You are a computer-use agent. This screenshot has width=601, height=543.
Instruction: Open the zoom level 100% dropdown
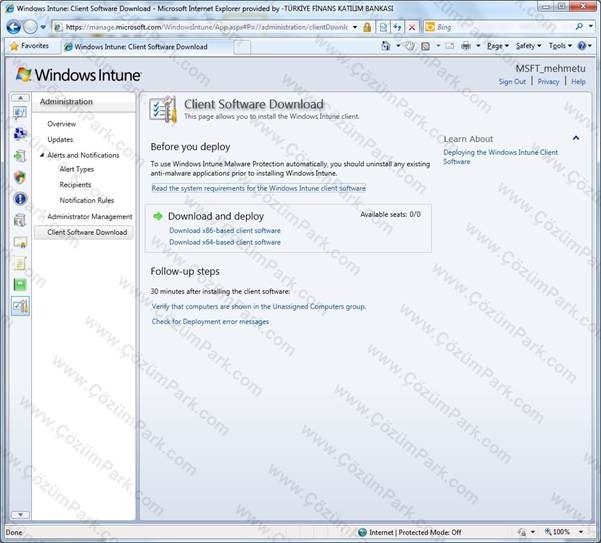click(x=581, y=532)
